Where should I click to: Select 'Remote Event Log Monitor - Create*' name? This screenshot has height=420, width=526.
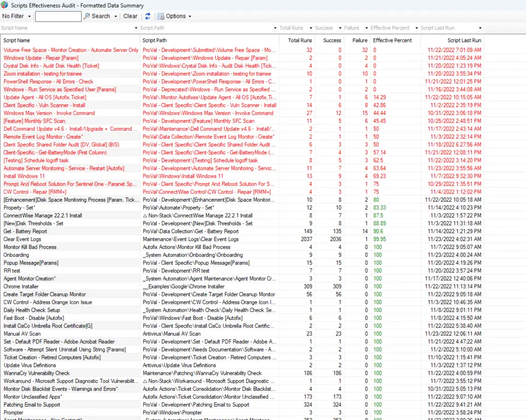pos(43,137)
